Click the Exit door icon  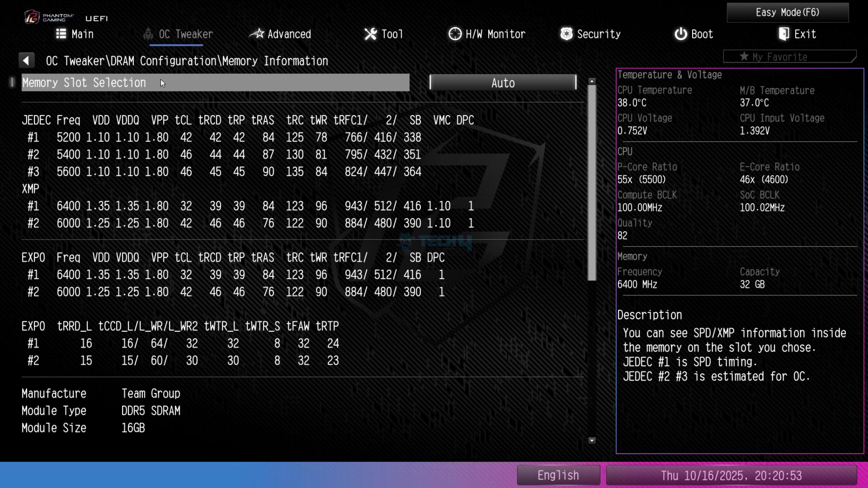[784, 34]
